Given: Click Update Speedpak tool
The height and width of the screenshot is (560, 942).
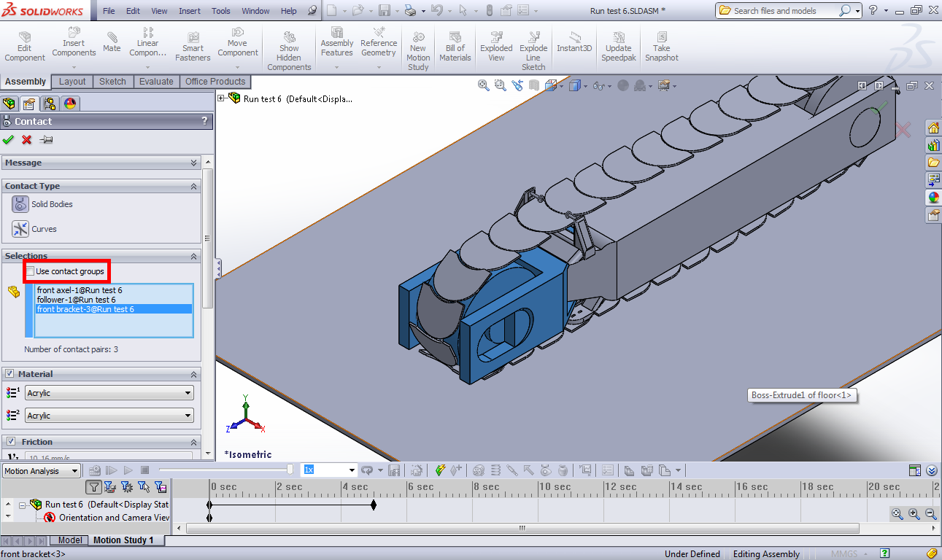Looking at the screenshot, I should pos(618,47).
